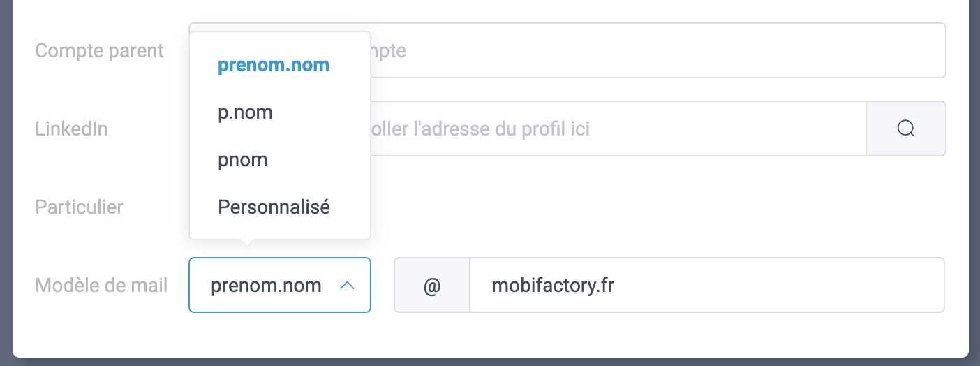Click blank form area below mail domain
The width and height of the screenshot is (980, 366).
click(x=628, y=334)
